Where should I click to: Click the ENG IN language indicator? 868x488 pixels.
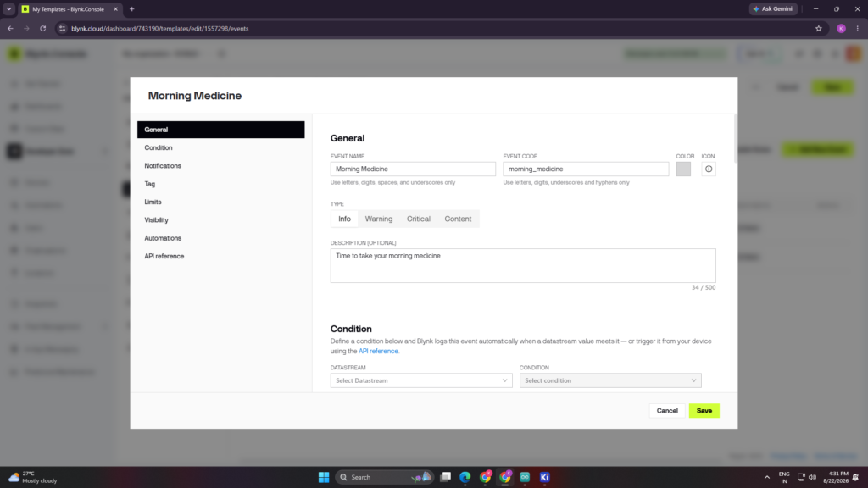pos(784,477)
